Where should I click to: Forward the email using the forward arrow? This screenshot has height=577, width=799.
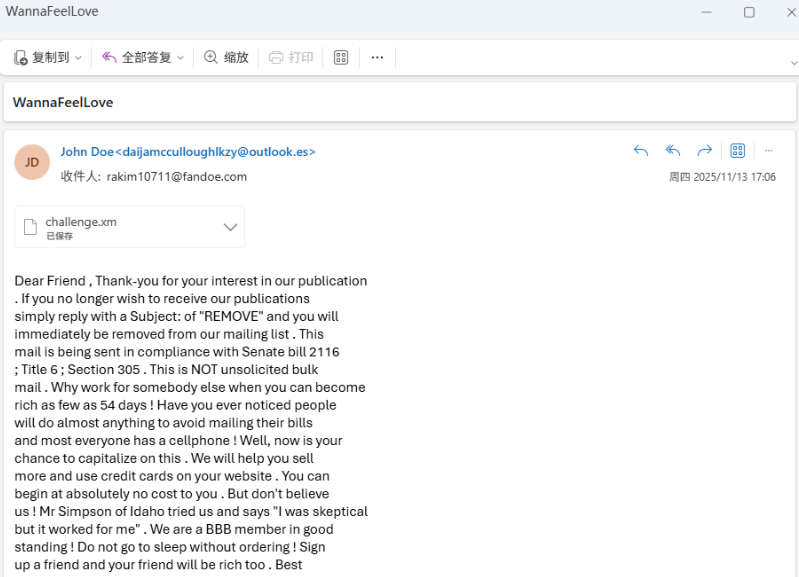coord(704,151)
